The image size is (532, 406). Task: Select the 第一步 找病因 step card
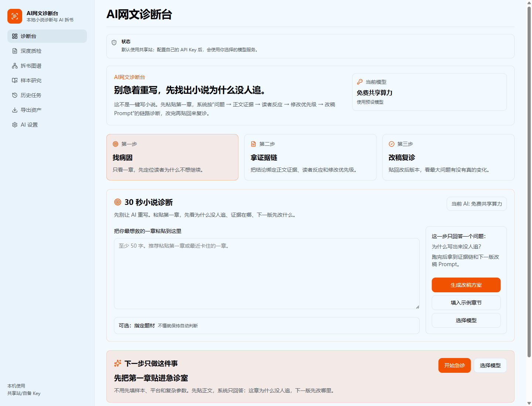172,157
